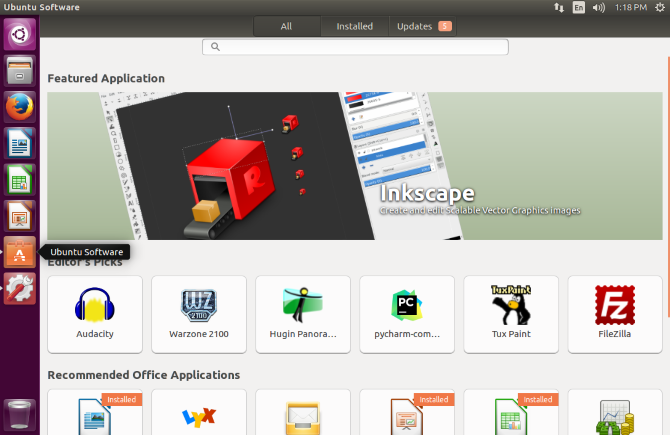Open the system gear session menu

(660, 7)
